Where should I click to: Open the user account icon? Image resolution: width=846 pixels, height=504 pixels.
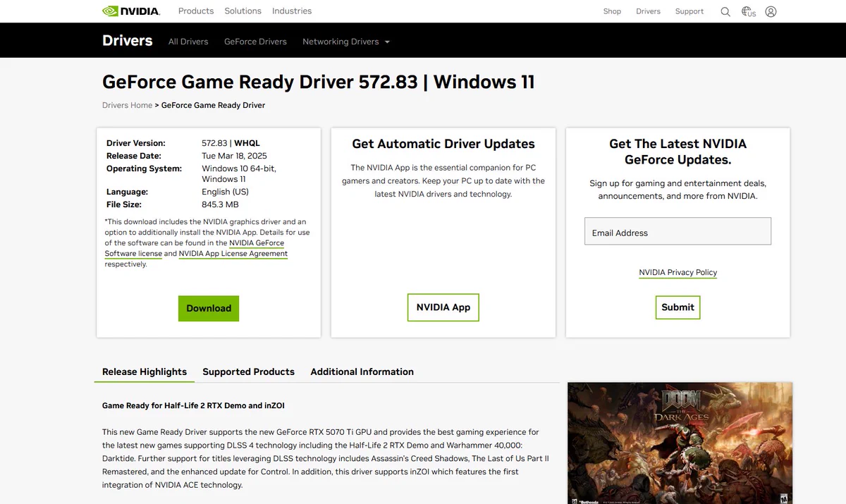click(771, 12)
